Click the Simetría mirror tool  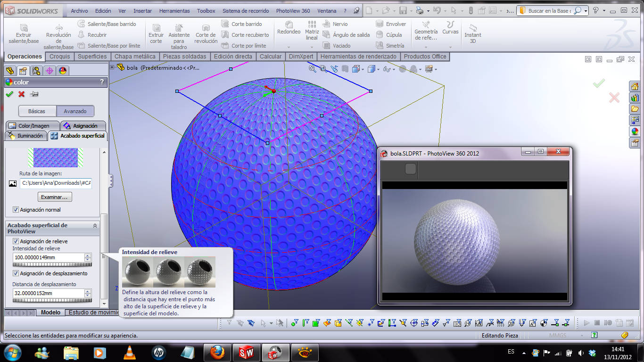[390, 45]
